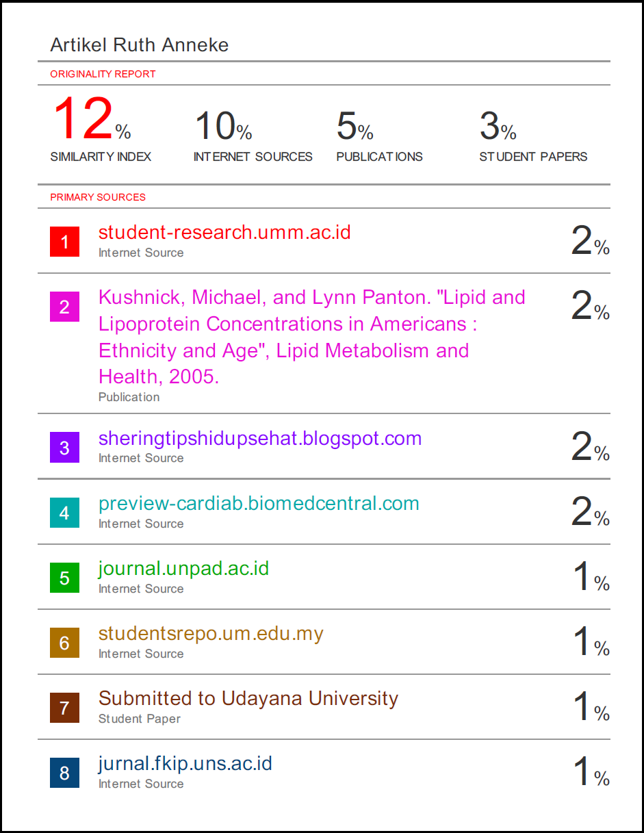The width and height of the screenshot is (644, 833).
Task: Open jurnal.fkip.uns.ac.id source link
Action: (x=185, y=764)
